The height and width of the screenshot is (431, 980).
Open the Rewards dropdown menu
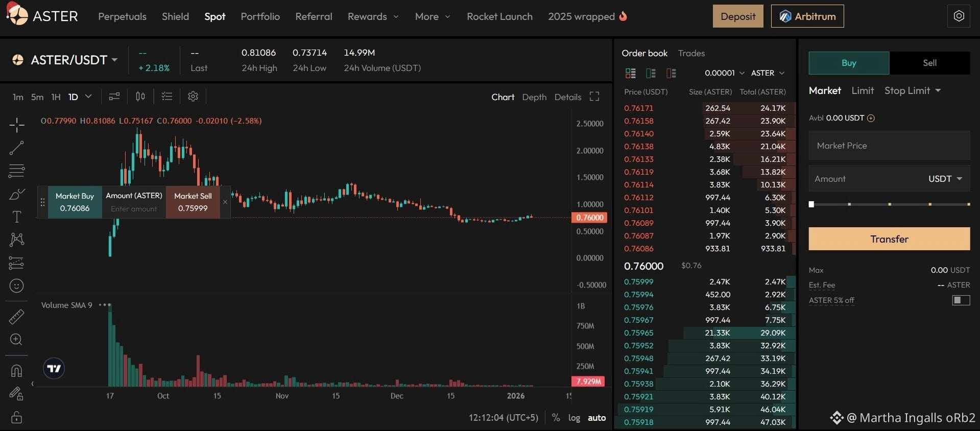[x=373, y=16]
